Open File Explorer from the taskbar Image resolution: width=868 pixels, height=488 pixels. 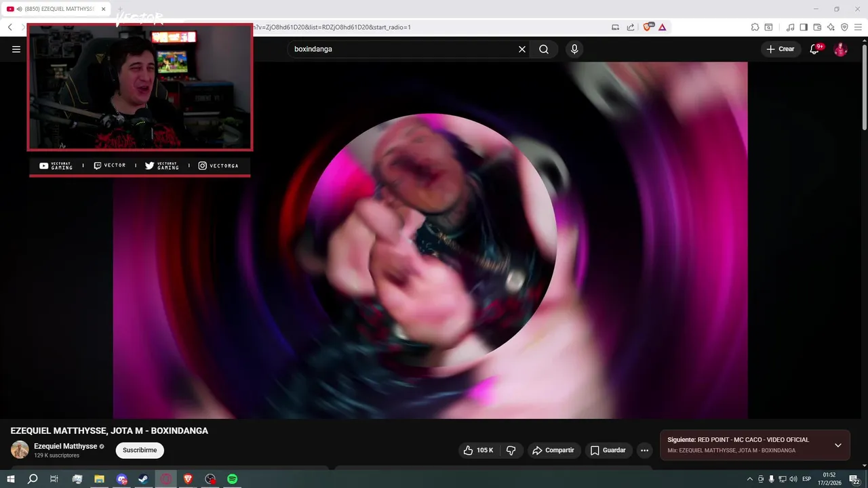(99, 479)
